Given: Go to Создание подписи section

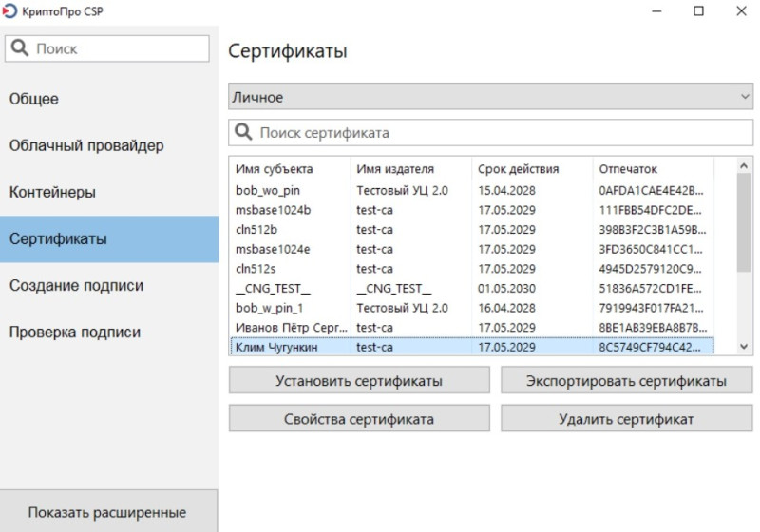Looking at the screenshot, I should pyautogui.click(x=109, y=285).
